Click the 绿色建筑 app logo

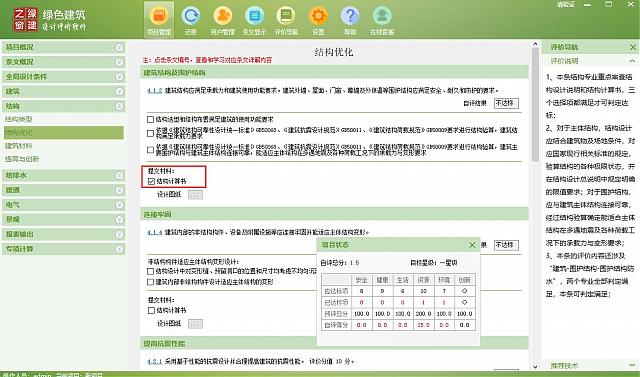pos(50,20)
